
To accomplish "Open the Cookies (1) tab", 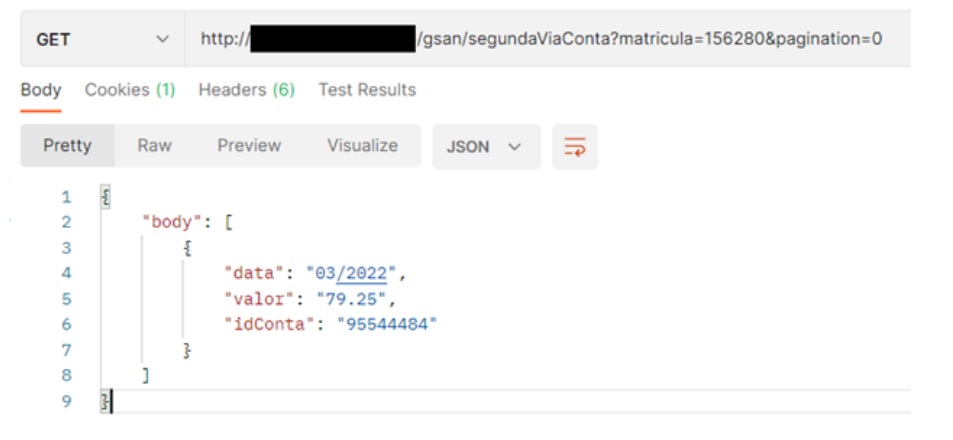I will click(x=130, y=90).
